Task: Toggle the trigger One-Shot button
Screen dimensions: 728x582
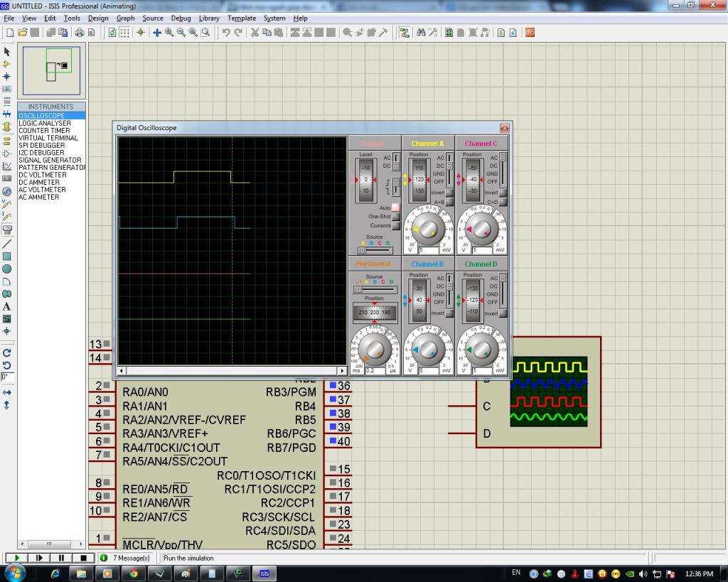Action: (x=396, y=216)
